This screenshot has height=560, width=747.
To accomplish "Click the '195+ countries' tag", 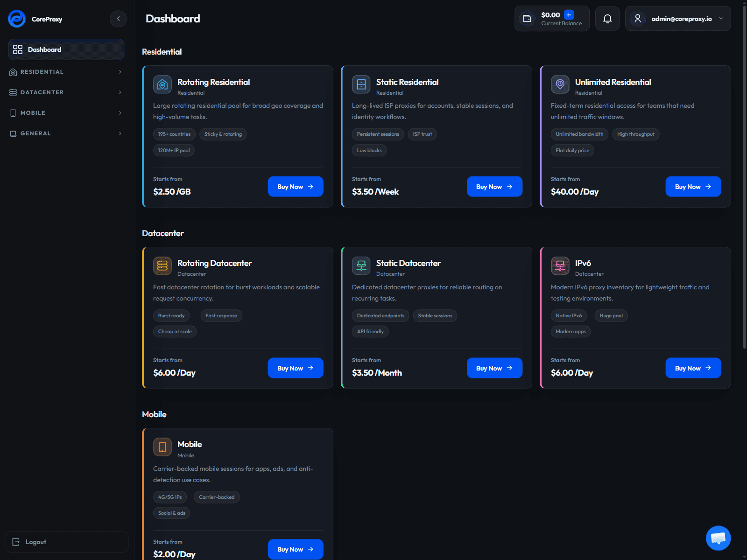I will point(174,134).
